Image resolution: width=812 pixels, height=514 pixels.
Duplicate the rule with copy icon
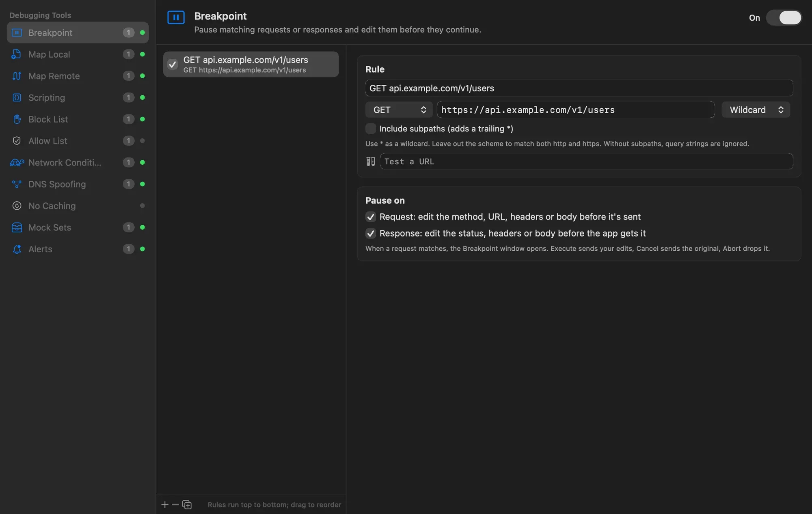tap(187, 505)
